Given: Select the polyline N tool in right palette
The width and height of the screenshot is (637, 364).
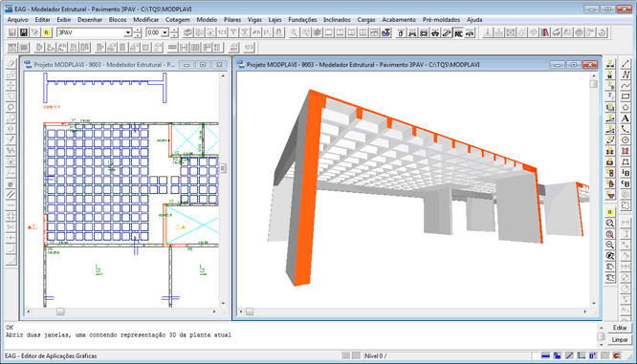Looking at the screenshot, I should click(x=626, y=75).
